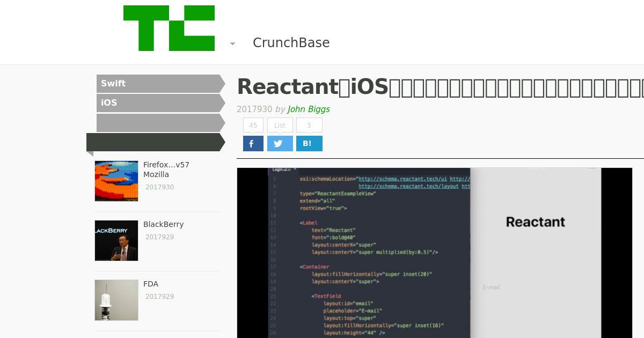The height and width of the screenshot is (338, 644).
Task: Share article via Twitter bird icon
Action: 280,144
